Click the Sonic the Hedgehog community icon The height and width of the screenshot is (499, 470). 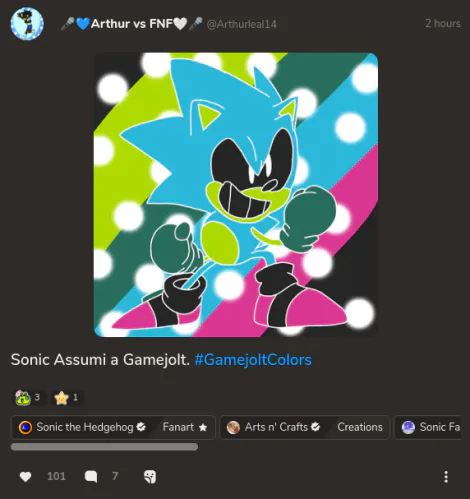coord(25,427)
